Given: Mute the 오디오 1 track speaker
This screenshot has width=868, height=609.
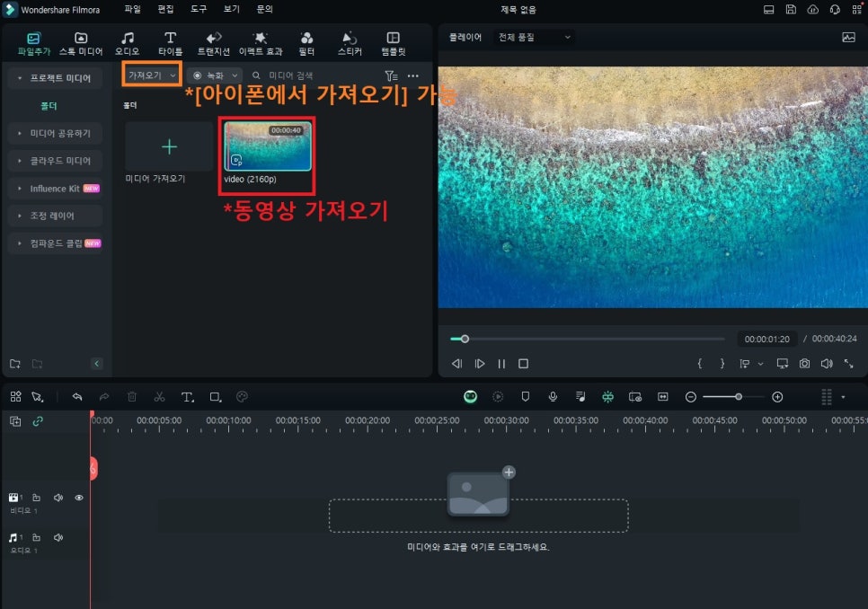Looking at the screenshot, I should pos(58,537).
